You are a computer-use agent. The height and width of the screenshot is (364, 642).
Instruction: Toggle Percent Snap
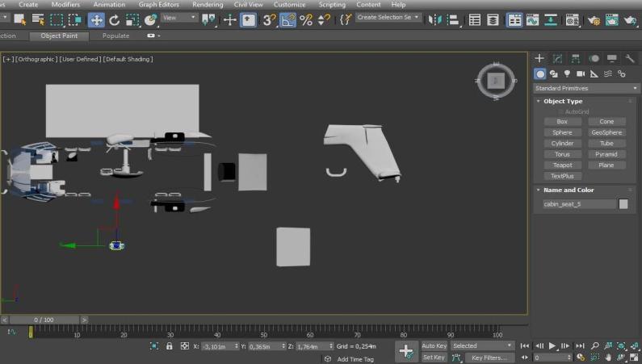pyautogui.click(x=306, y=19)
